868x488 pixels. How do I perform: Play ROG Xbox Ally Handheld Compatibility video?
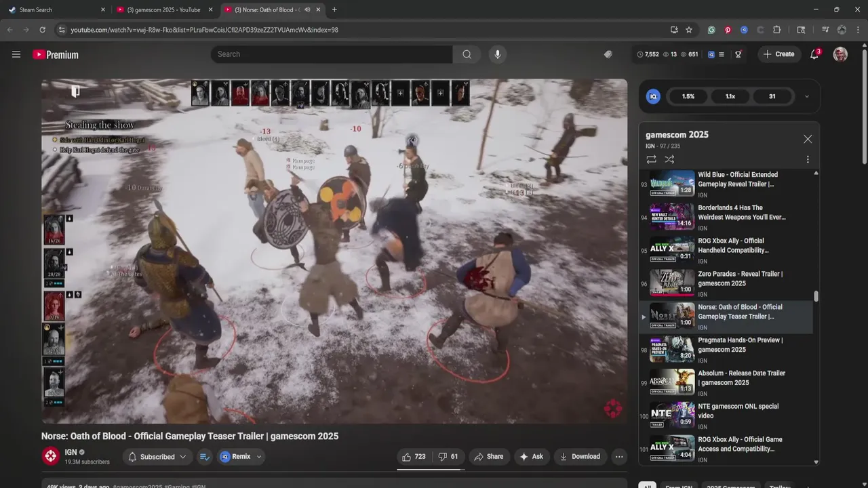pyautogui.click(x=726, y=251)
